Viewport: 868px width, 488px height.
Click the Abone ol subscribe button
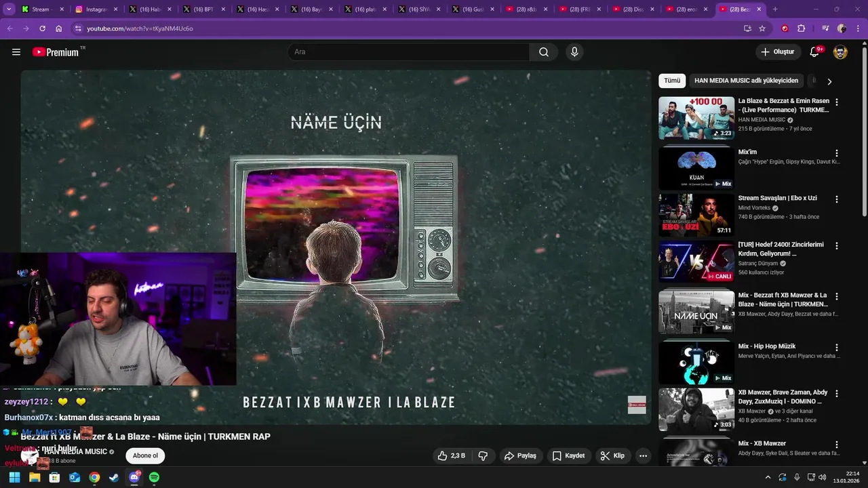[x=145, y=455]
